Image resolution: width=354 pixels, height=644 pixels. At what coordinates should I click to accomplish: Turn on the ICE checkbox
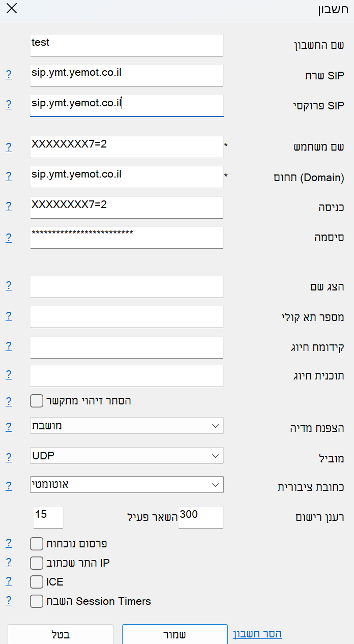[x=36, y=581]
